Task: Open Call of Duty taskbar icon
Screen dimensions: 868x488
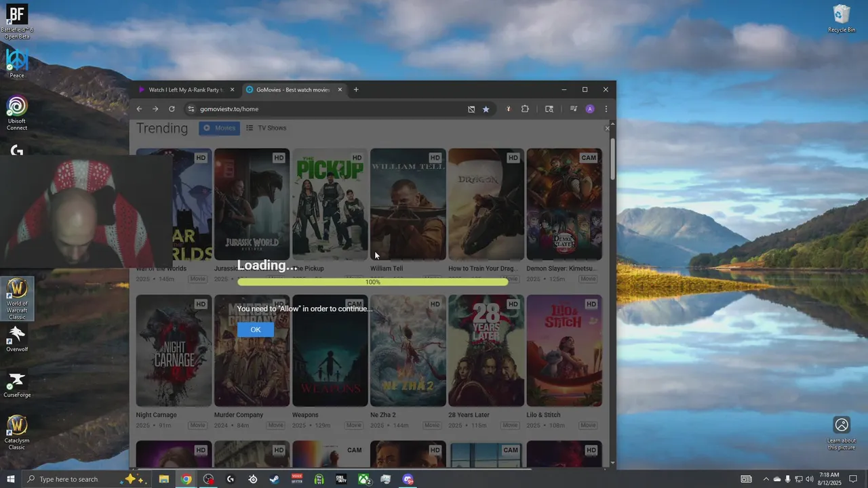Action: point(341,479)
